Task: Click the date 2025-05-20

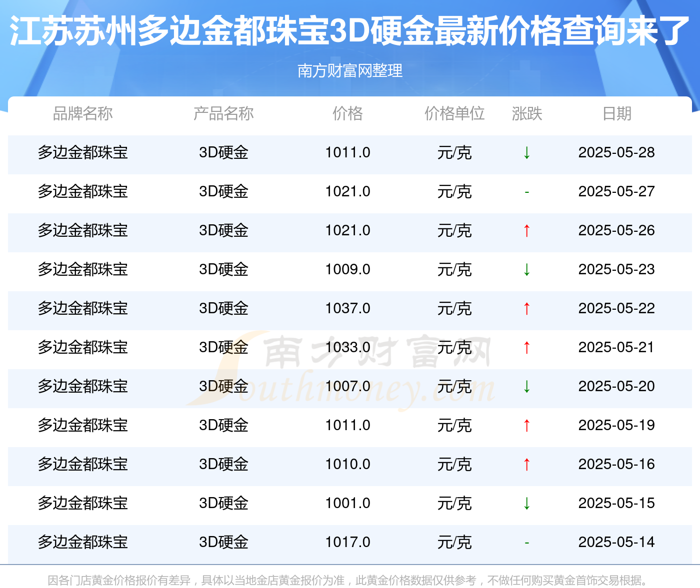Action: point(616,386)
